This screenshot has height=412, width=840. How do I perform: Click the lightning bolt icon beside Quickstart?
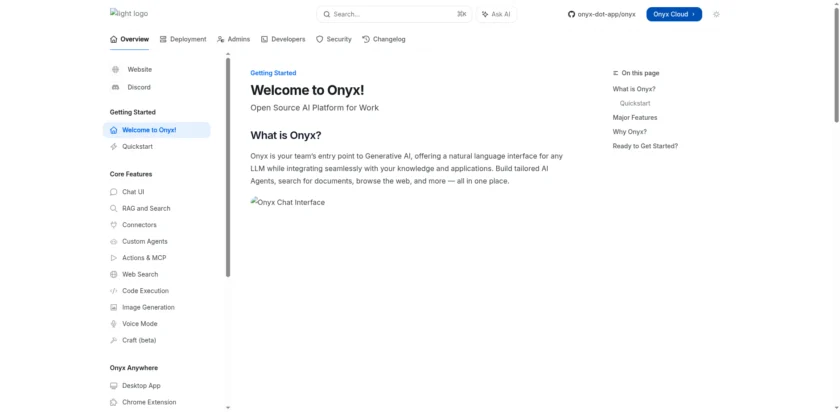tap(113, 147)
